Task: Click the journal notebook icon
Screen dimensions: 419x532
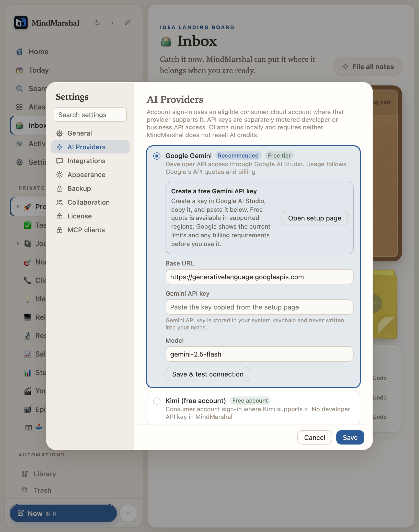Action: (x=28, y=243)
